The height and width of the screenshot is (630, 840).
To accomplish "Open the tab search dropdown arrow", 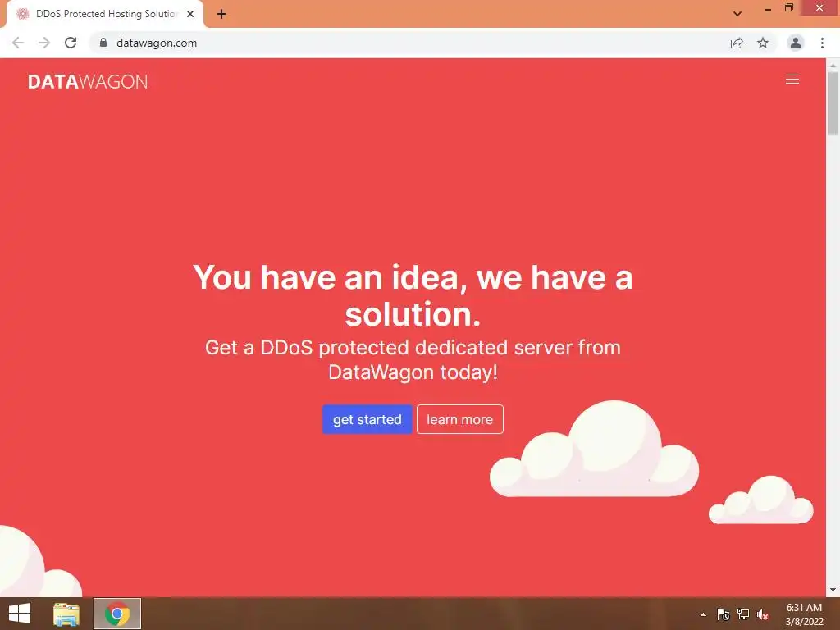I will (737, 14).
